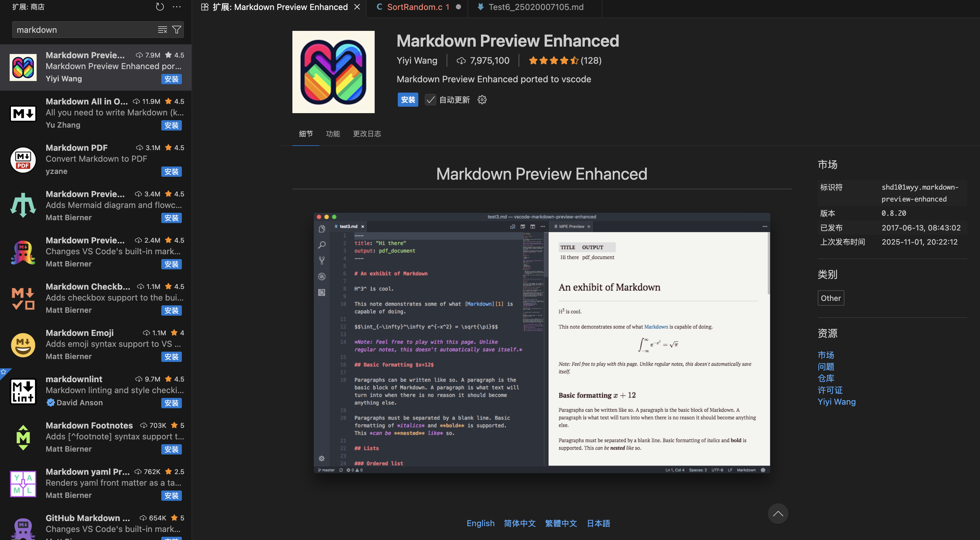
Task: Click the blue install button in header
Action: click(408, 100)
